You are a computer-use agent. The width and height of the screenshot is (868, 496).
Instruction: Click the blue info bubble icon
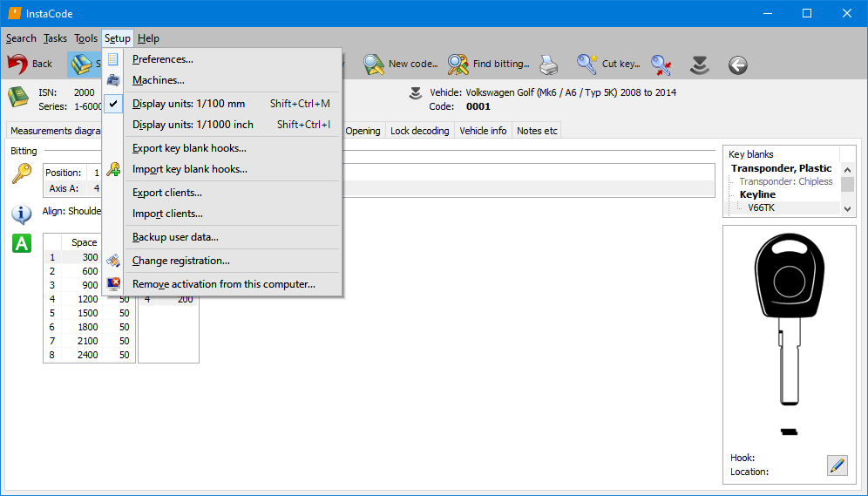(22, 214)
